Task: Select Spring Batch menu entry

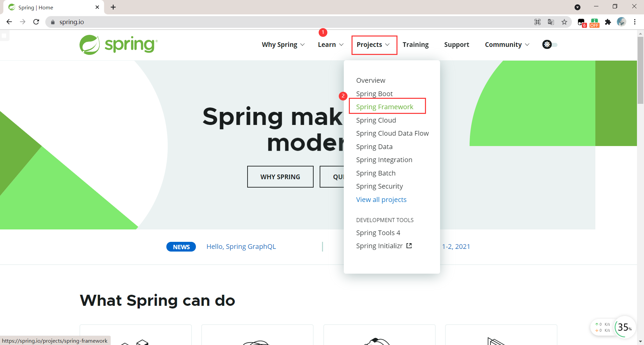Action: tap(376, 173)
